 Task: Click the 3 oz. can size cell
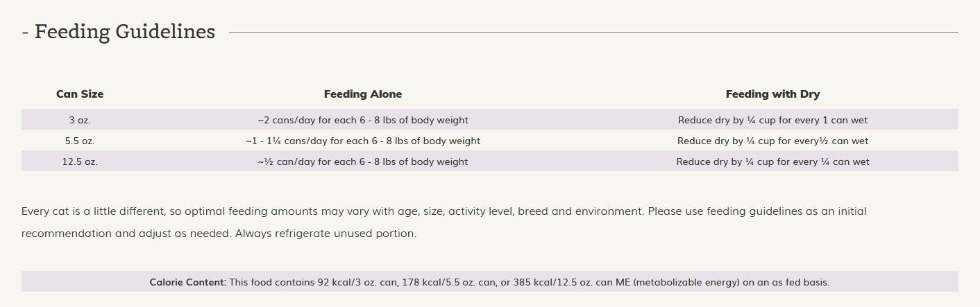80,120
